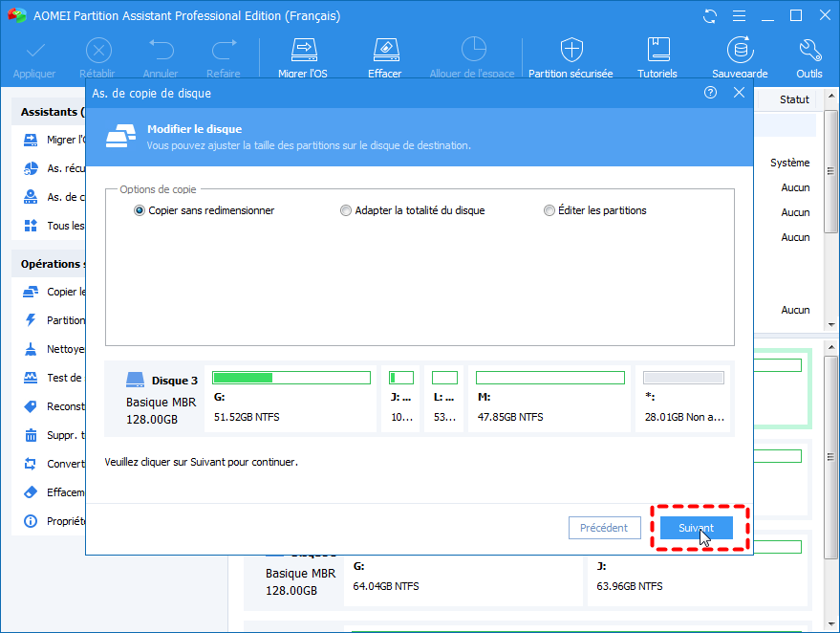Select Copier sans redimensionner option
Screen dimensions: 840x633
click(205, 210)
